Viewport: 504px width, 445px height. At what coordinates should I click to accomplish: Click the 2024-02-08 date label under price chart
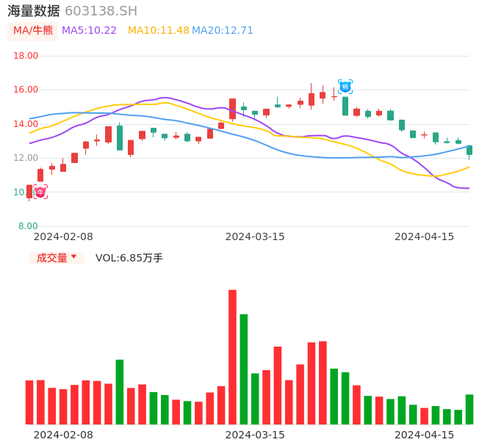coord(63,236)
